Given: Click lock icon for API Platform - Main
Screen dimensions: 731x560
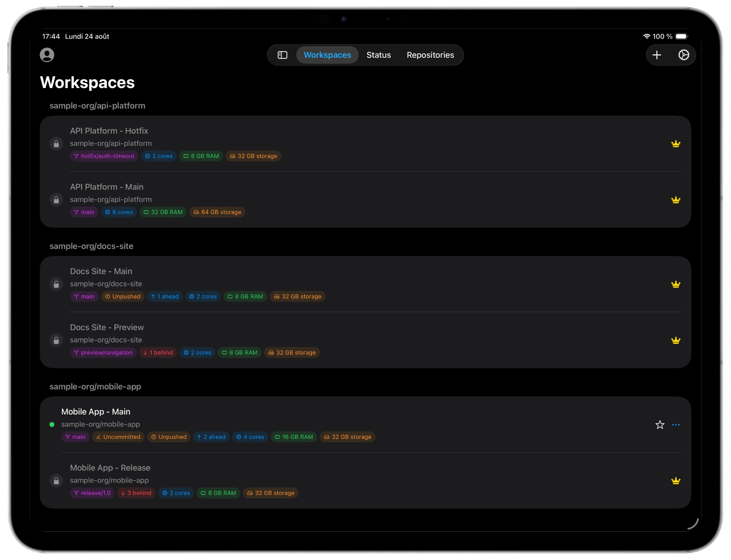Looking at the screenshot, I should [x=56, y=200].
